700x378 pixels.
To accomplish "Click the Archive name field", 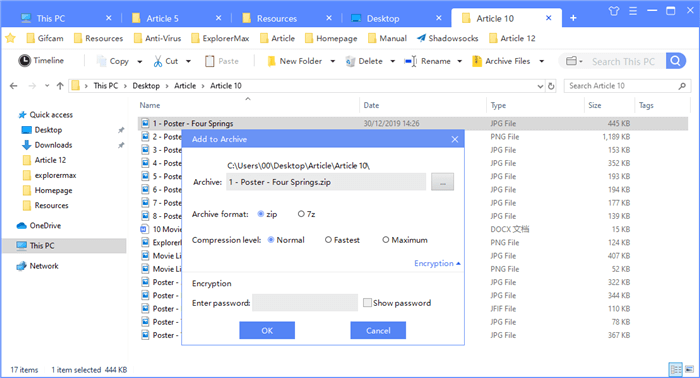I will pos(326,182).
